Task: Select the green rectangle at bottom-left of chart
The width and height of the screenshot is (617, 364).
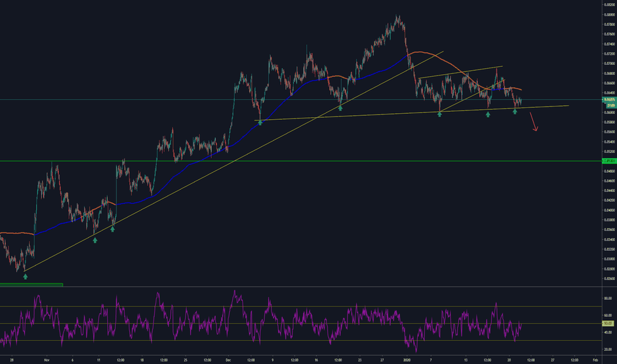Action: [x=31, y=285]
